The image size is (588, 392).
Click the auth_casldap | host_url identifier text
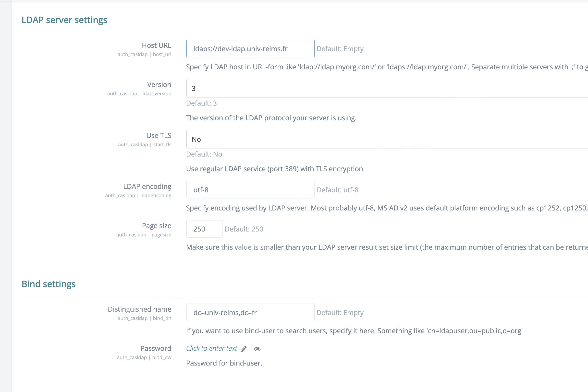coord(144,54)
